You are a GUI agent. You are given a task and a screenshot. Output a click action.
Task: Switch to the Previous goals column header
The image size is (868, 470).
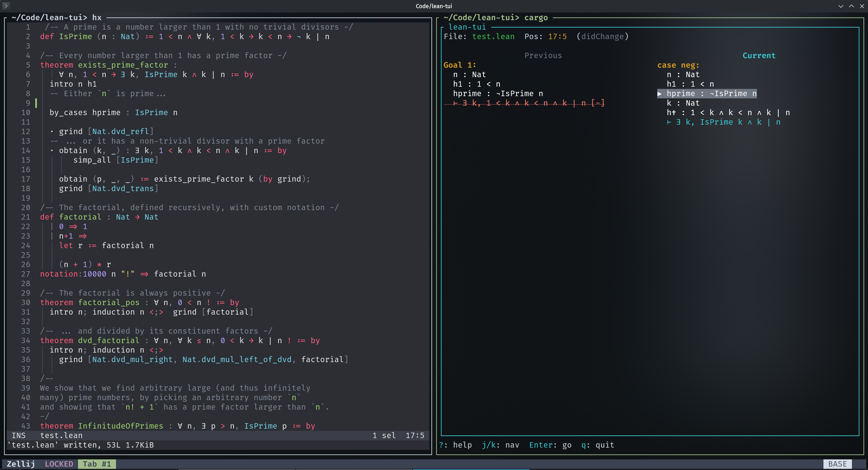coord(543,56)
